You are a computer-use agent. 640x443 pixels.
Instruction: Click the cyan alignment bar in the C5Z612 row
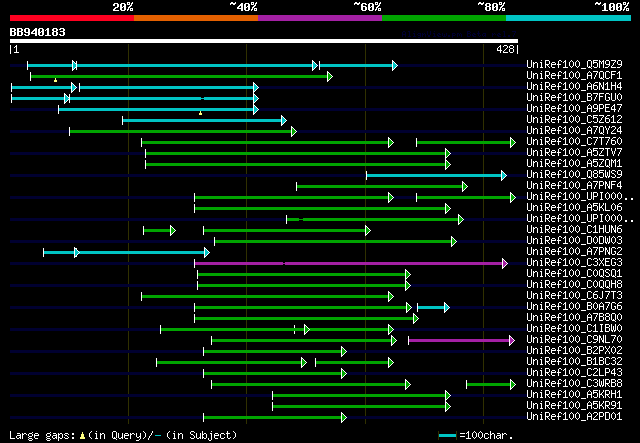pyautogui.click(x=204, y=120)
